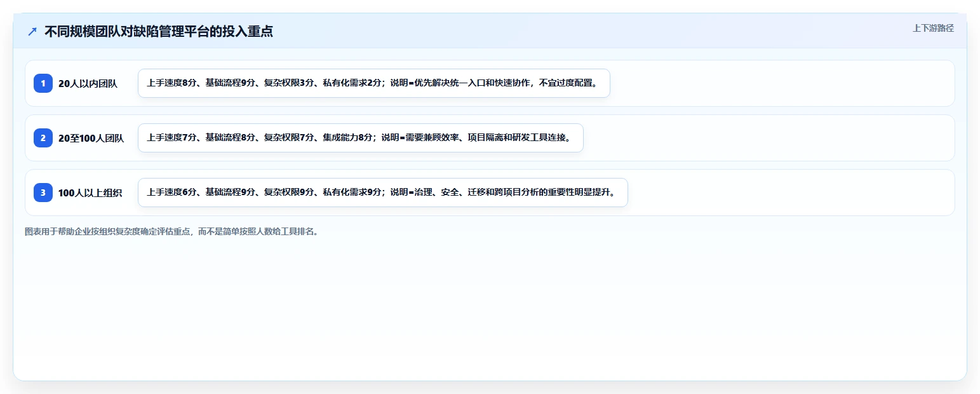
Task: Select the 20人以内团队 label
Action: [88, 84]
